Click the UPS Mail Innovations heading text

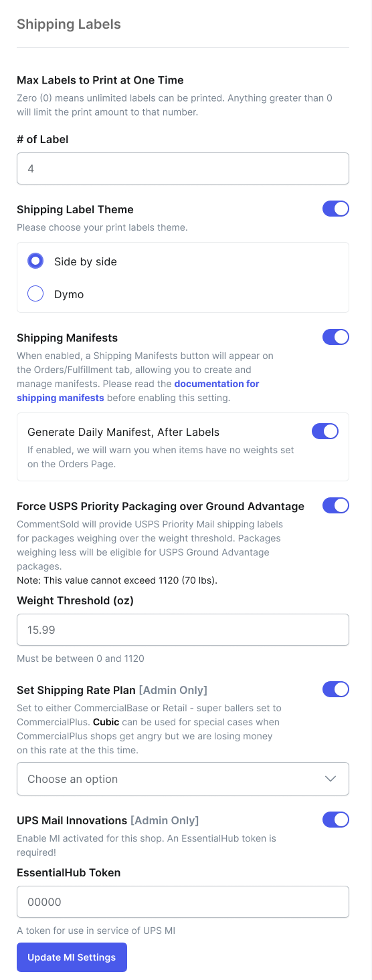point(72,820)
